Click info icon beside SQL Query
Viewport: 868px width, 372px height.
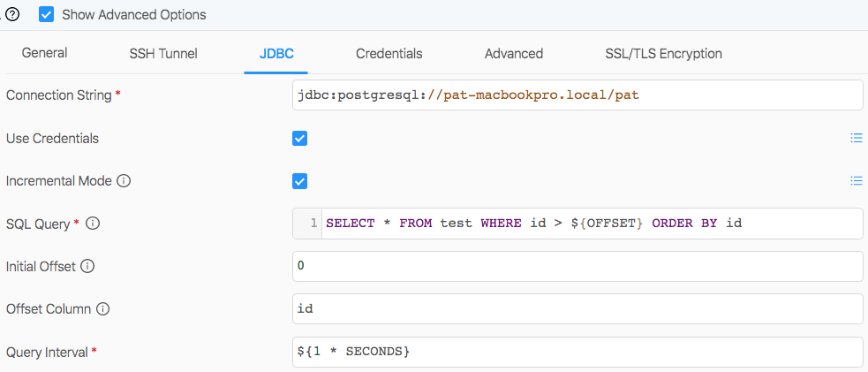point(93,224)
